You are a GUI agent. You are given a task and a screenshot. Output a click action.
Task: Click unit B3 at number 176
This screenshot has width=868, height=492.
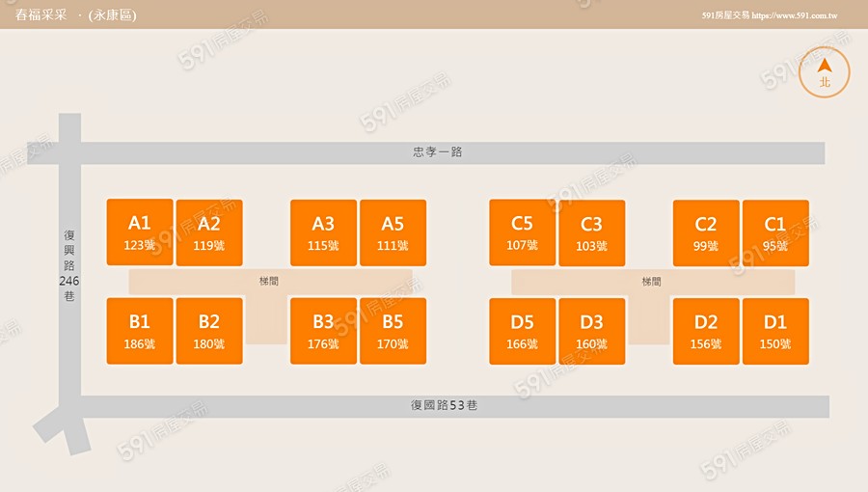point(323,331)
